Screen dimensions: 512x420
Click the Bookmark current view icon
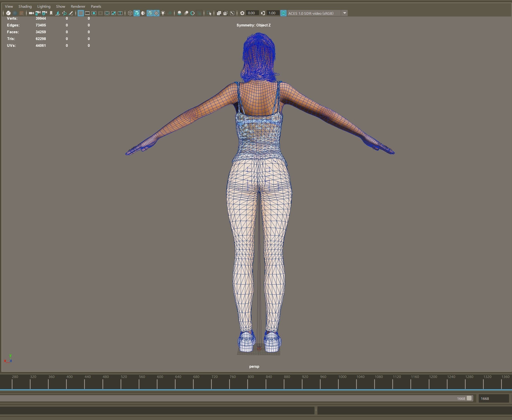coord(51,13)
